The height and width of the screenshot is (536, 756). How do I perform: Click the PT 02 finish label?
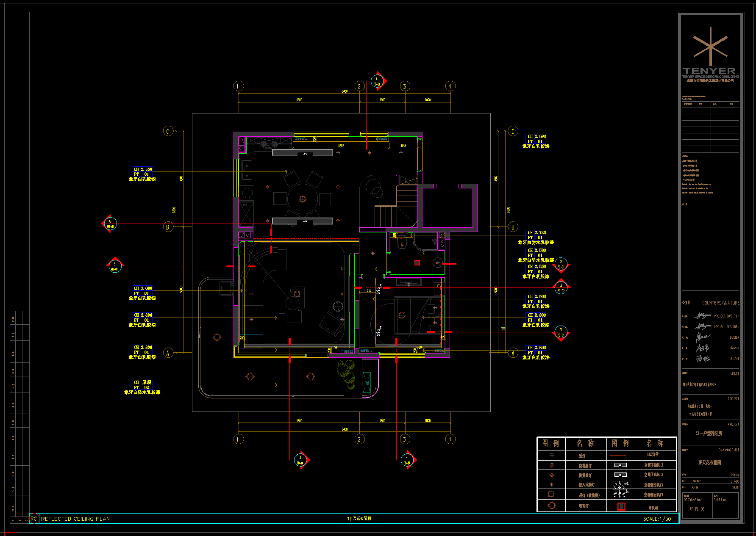click(x=142, y=387)
